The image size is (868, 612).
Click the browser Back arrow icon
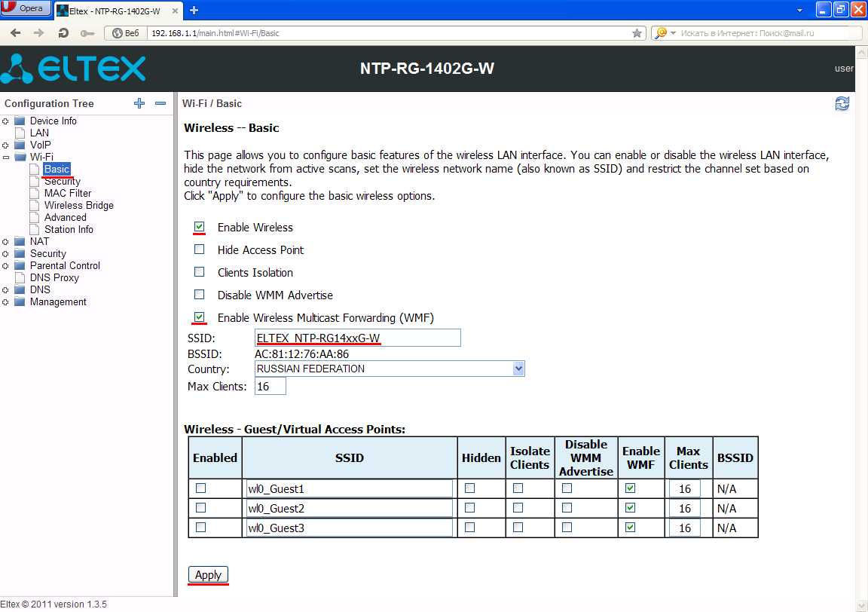point(16,33)
